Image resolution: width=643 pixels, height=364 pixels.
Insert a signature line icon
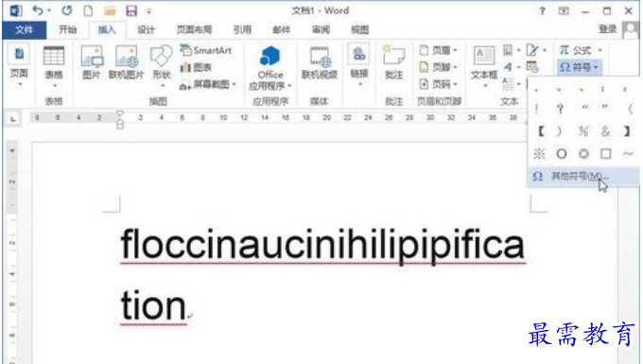[x=532, y=50]
